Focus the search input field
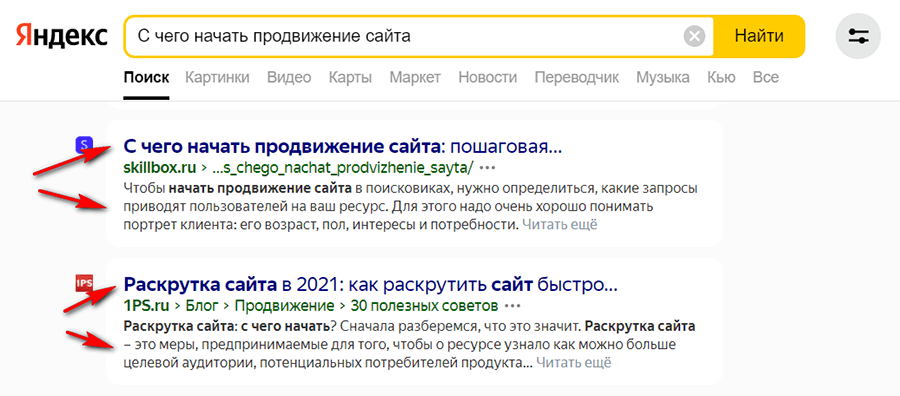Image resolution: width=900 pixels, height=396 pixels. [402, 37]
